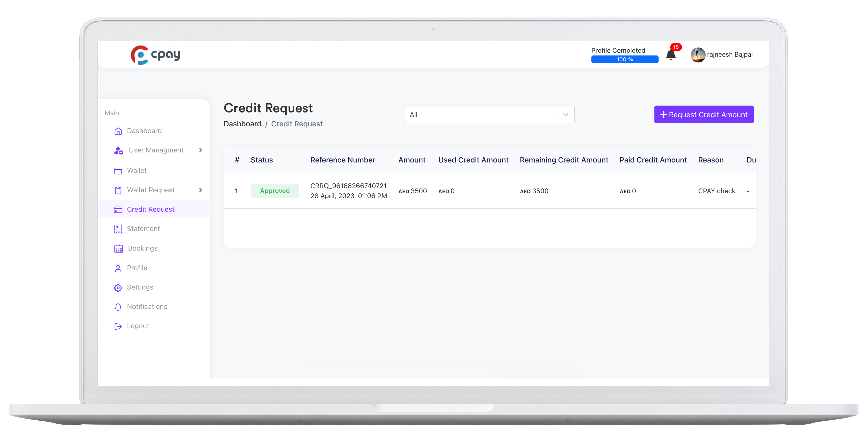
Task: Click the Profile Completed 100% progress bar
Action: pyautogui.click(x=625, y=59)
